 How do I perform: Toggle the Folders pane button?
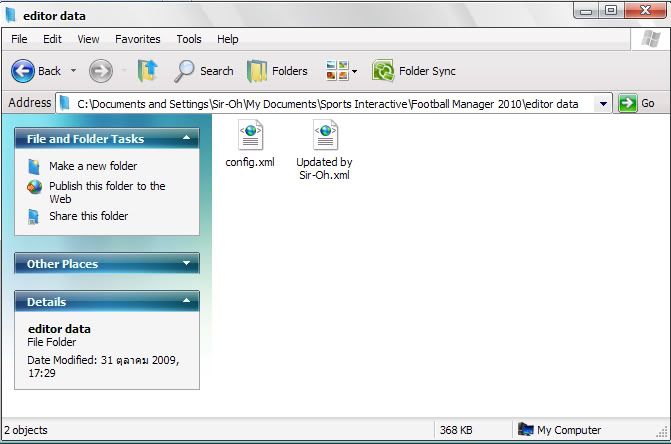(278, 71)
